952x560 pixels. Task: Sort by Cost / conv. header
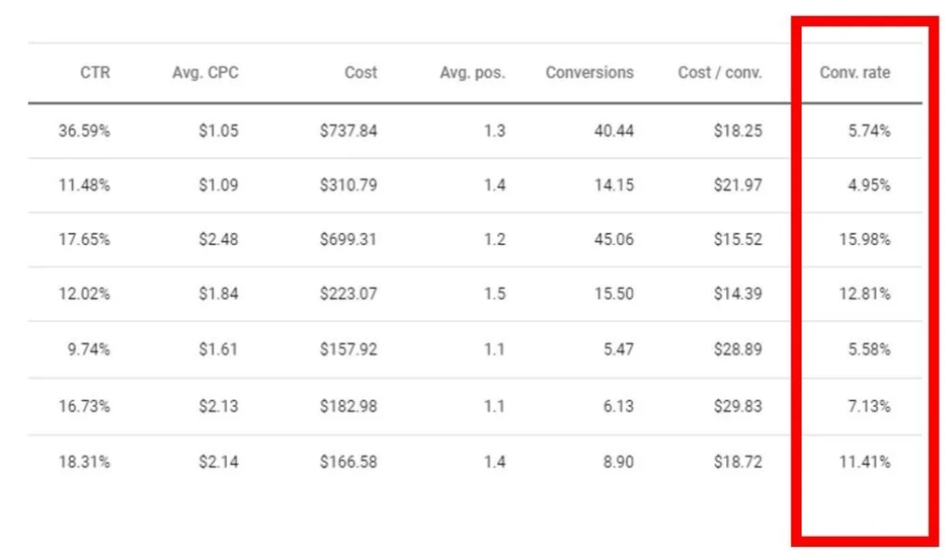tap(720, 72)
